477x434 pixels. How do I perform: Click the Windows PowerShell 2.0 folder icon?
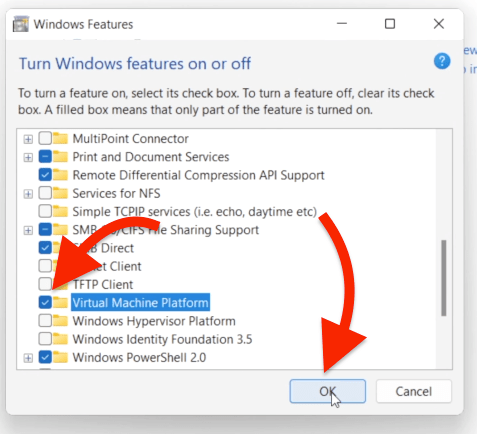(60, 357)
